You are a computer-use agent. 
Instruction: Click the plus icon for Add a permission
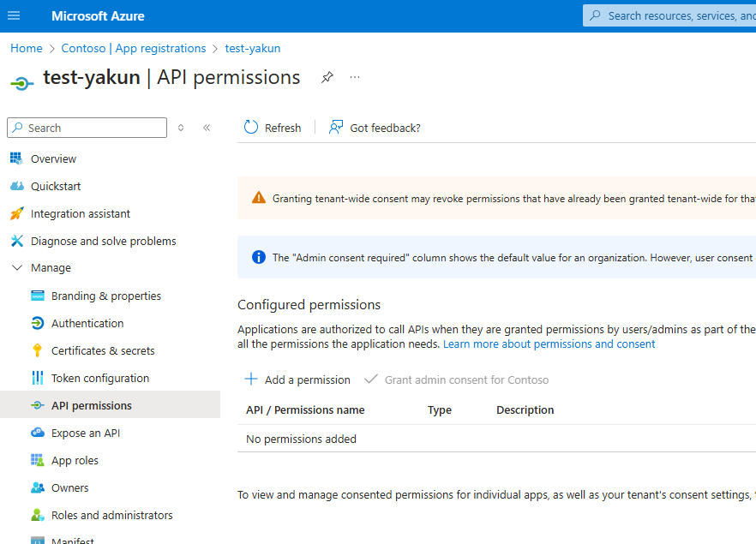[251, 380]
